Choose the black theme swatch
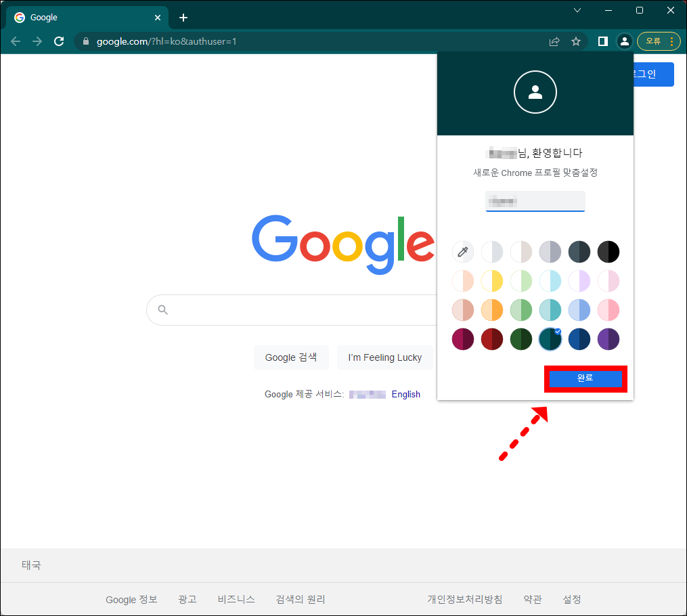This screenshot has width=687, height=616. [x=608, y=252]
